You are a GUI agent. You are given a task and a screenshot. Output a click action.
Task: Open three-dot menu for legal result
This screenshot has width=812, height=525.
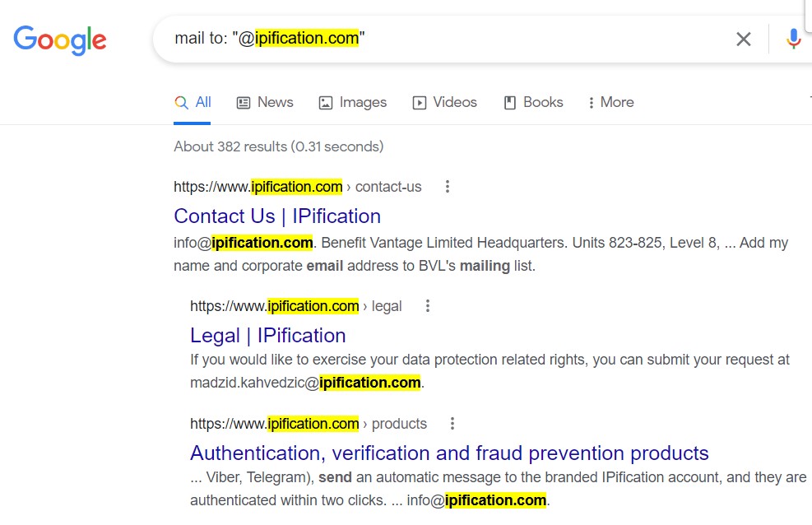428,306
